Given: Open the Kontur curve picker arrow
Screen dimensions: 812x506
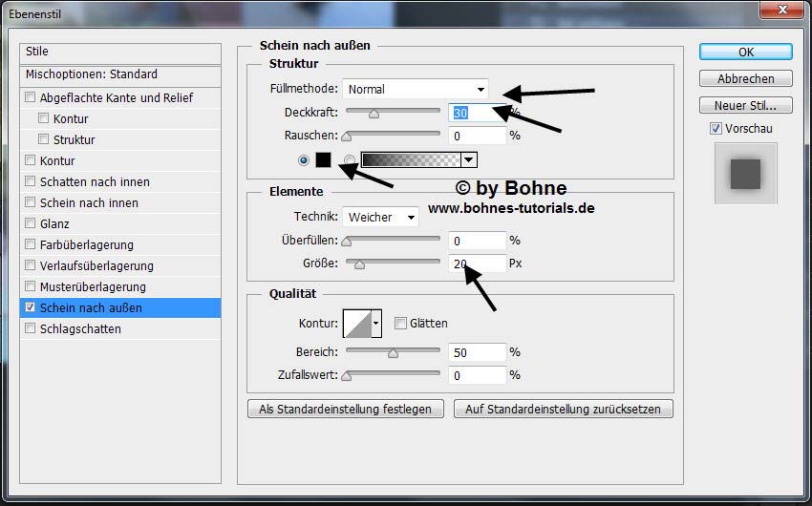Looking at the screenshot, I should (x=376, y=324).
